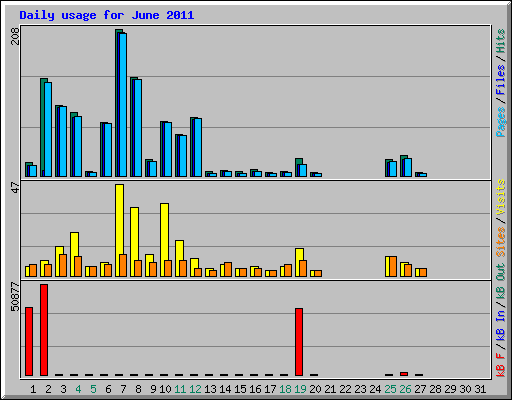Select day label "8" on the x-axis
Viewport: 512px width, 400px height.
tap(138, 389)
